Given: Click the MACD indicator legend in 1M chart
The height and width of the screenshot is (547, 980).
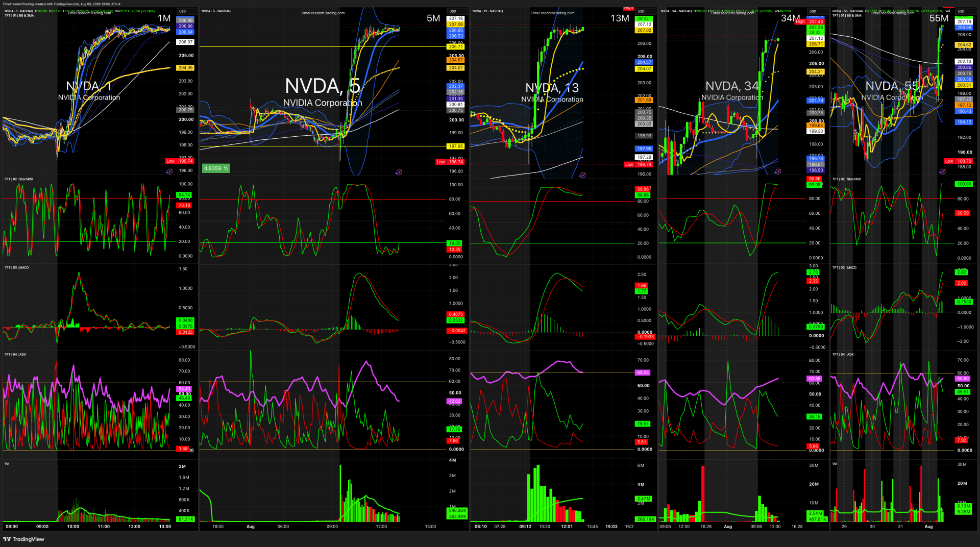Looking at the screenshot, I should 17,267.
